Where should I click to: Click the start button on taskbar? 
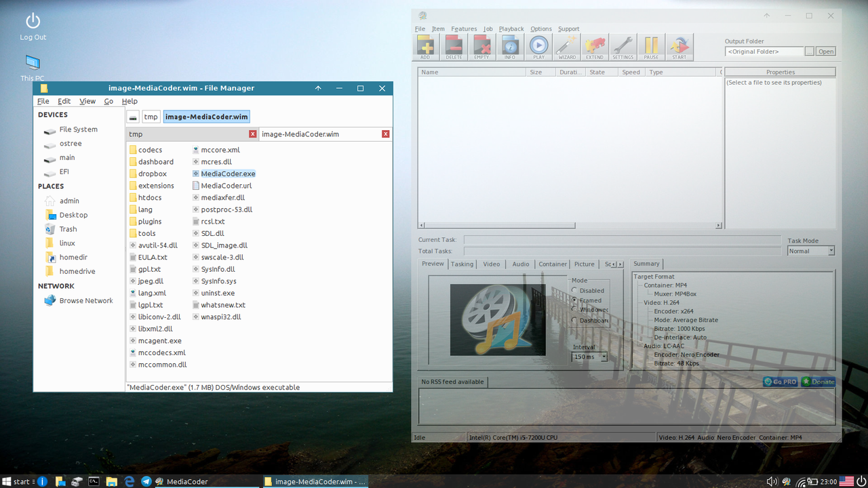click(16, 481)
